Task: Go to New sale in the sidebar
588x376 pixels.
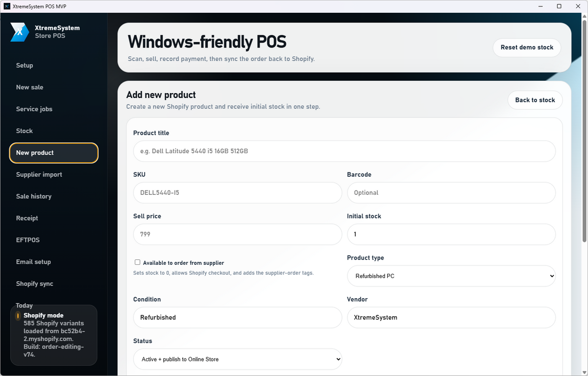Action: [54, 87]
